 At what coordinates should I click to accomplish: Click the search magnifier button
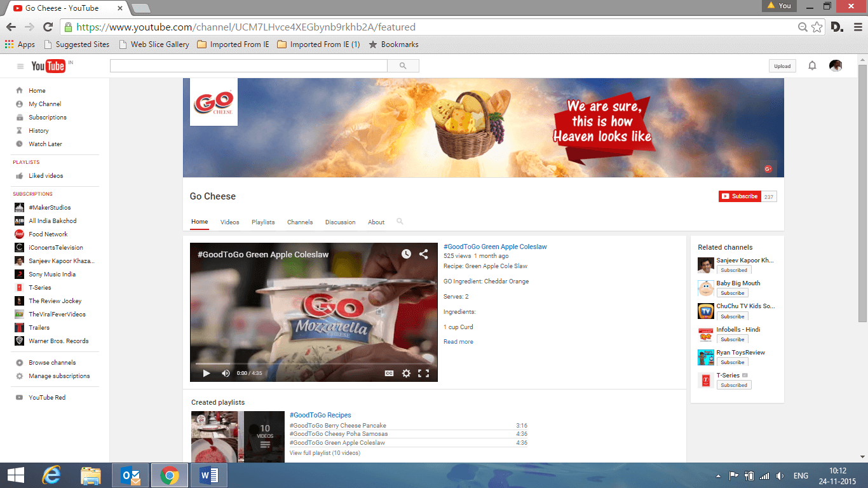coord(403,65)
